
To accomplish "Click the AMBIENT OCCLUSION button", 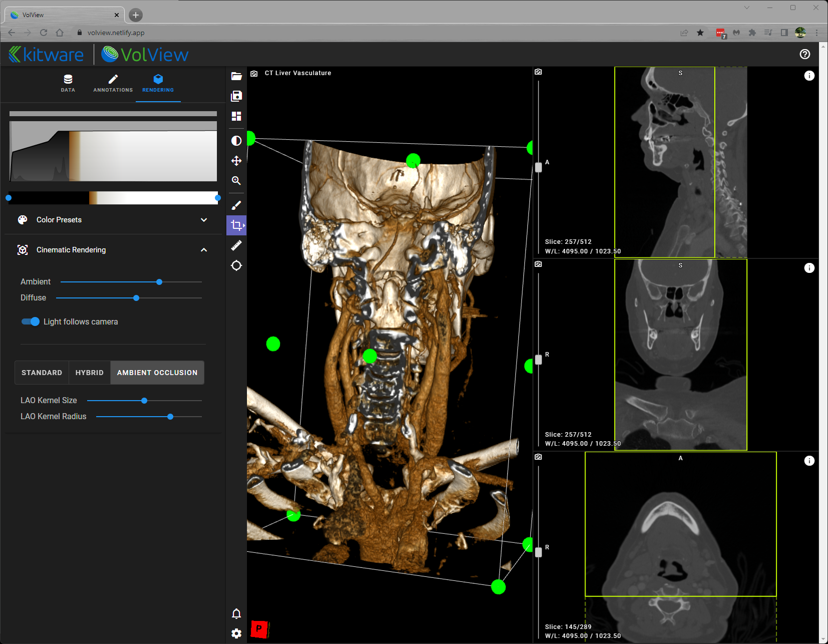I will 157,373.
